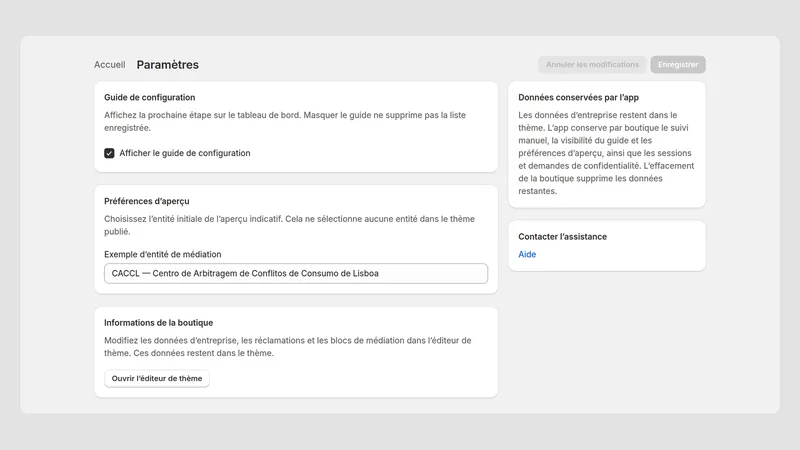Click the Paramètres page title
Image resolution: width=800 pixels, height=450 pixels.
click(167, 65)
